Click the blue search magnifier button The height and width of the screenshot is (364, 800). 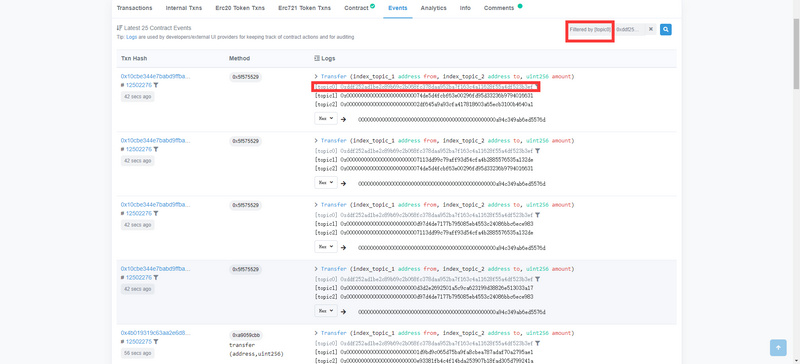(x=665, y=30)
